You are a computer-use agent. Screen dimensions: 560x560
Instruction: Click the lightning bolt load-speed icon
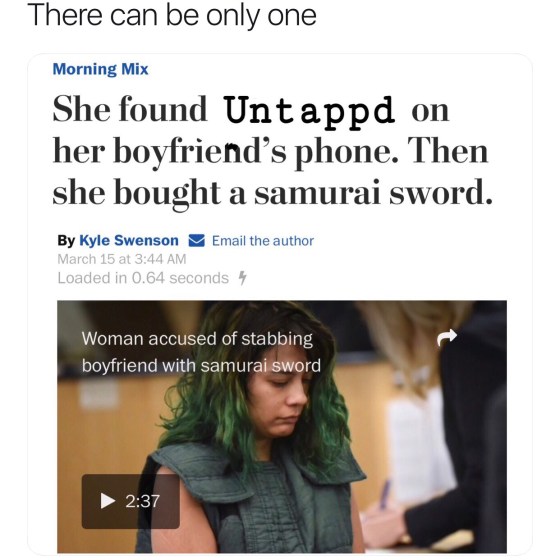pyautogui.click(x=242, y=278)
